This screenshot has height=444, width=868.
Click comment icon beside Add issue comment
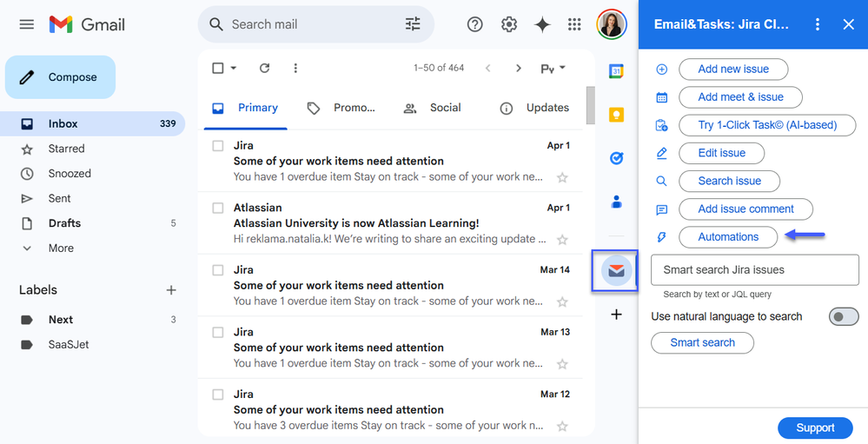pos(661,209)
